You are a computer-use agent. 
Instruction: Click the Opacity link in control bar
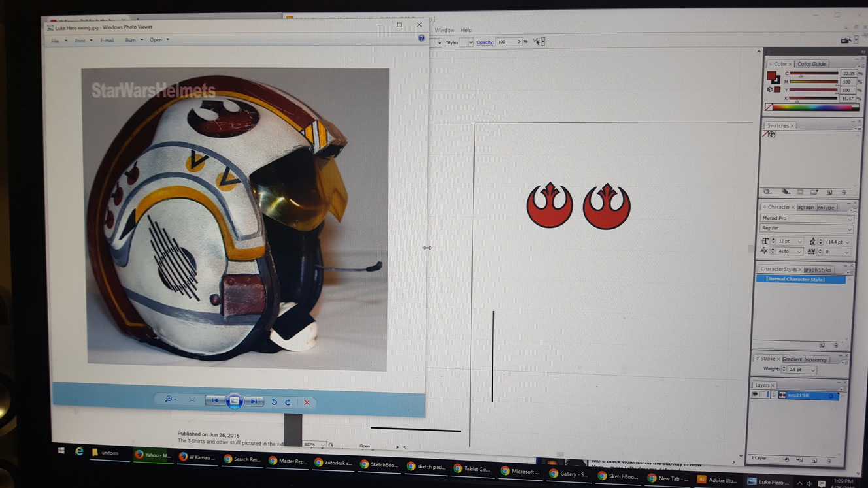(485, 42)
